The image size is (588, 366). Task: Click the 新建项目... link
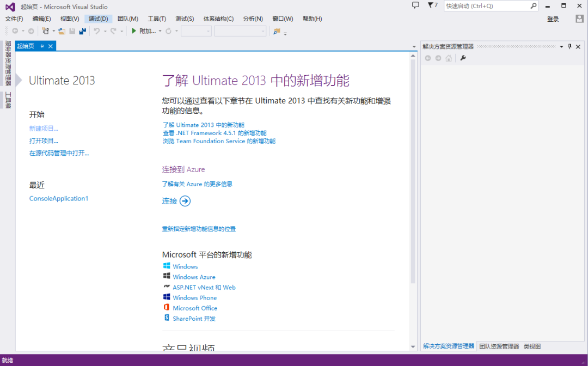click(44, 128)
